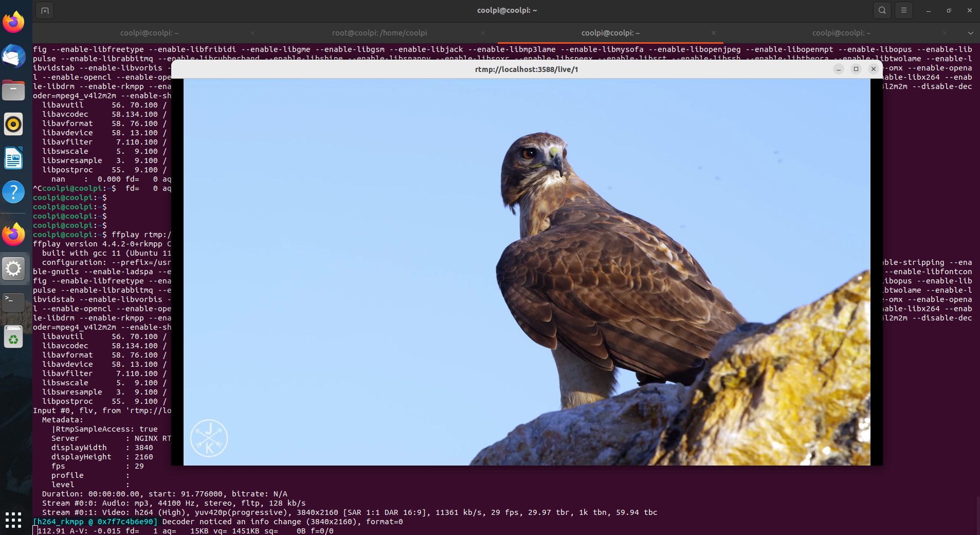Close the fourth coolpi@coolpi tab
Image resolution: width=980 pixels, height=535 pixels.
pos(945,33)
